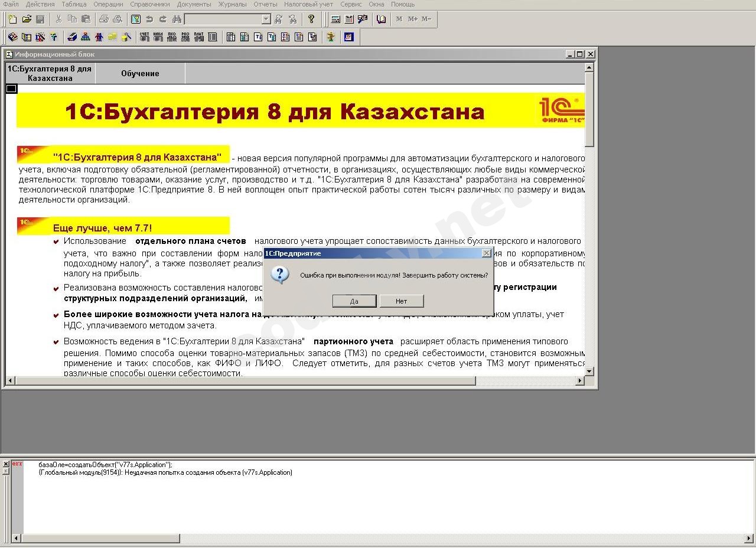Click the Paste clipboard icon
756x548 pixels.
pos(86,19)
